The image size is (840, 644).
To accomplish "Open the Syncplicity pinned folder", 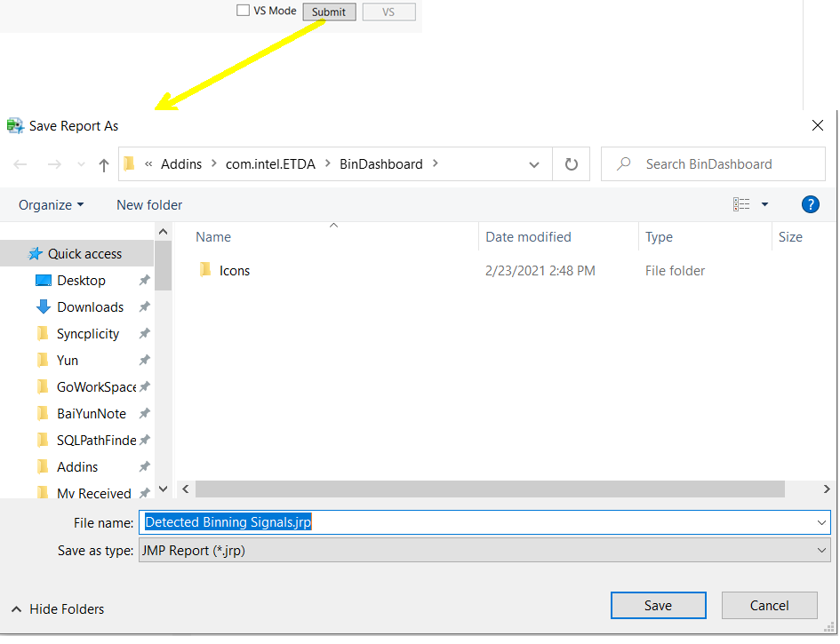I will 88,333.
